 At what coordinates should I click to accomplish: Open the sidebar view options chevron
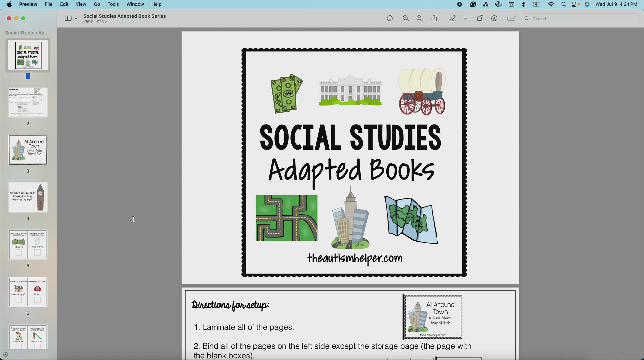click(76, 19)
